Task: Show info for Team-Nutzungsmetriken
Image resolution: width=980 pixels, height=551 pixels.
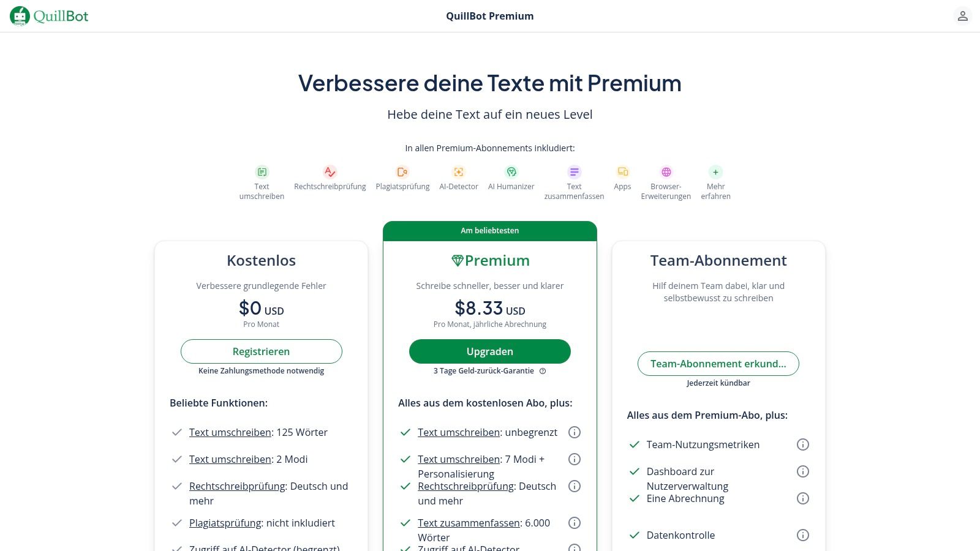Action: (803, 444)
